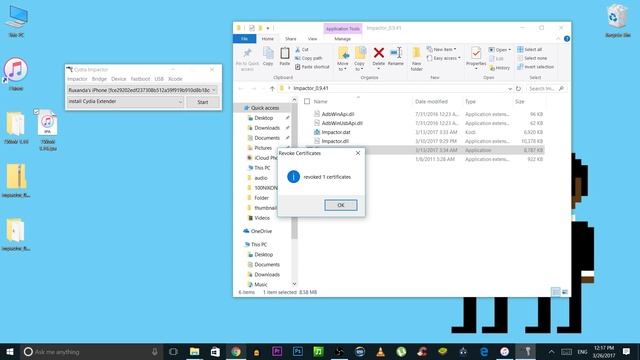
Task: Open the File tab in Explorer
Action: click(x=244, y=39)
